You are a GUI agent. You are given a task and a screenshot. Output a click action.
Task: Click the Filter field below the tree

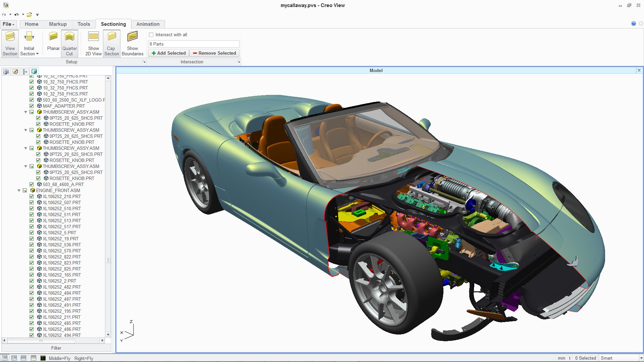[56, 348]
